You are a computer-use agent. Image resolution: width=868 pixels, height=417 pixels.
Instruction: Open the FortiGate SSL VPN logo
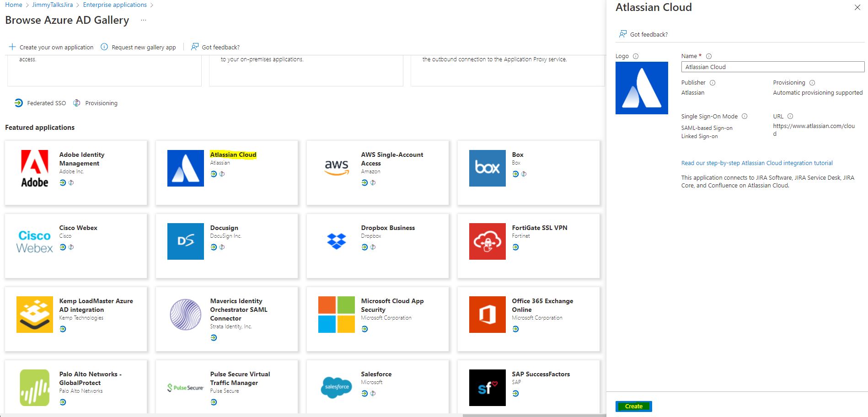[x=488, y=241]
